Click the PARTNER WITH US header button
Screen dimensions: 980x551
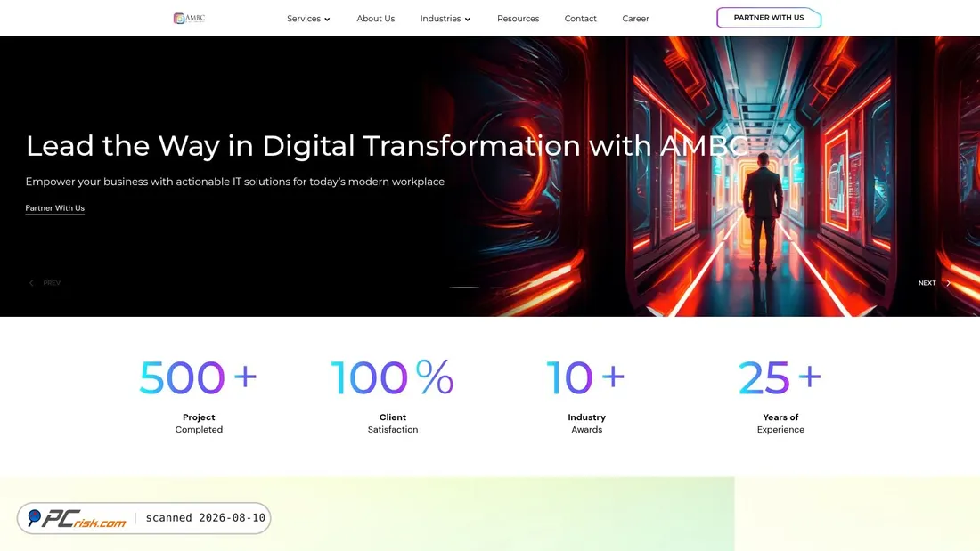(769, 18)
